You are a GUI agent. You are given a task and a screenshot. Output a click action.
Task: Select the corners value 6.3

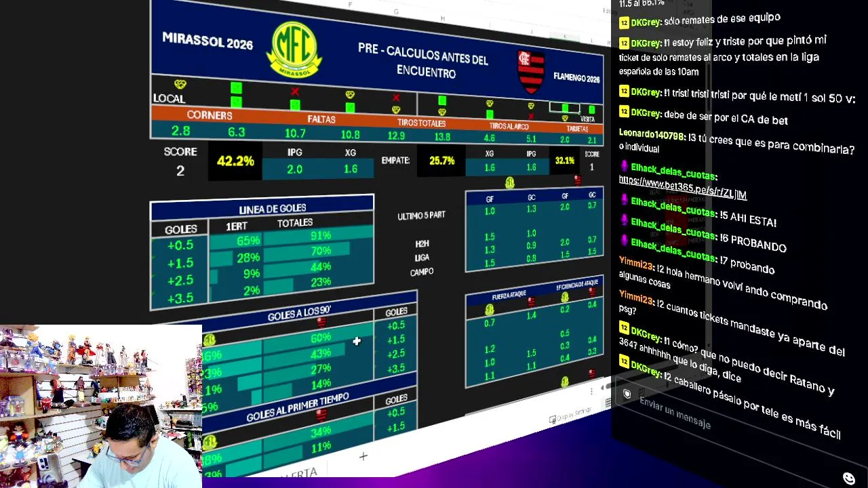pyautogui.click(x=237, y=132)
